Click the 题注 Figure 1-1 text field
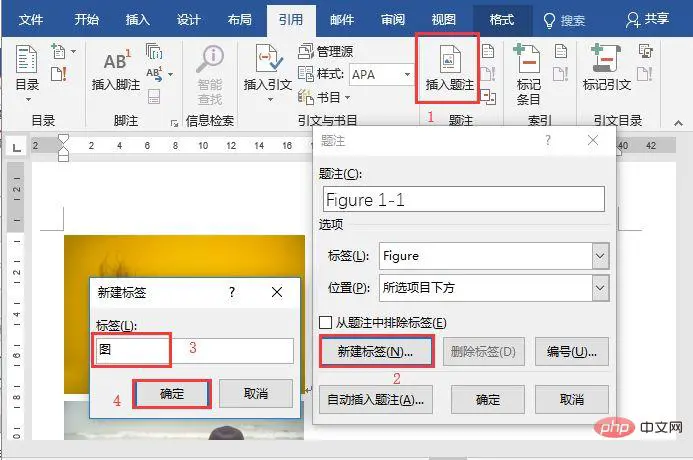The width and height of the screenshot is (693, 460). coord(464,199)
